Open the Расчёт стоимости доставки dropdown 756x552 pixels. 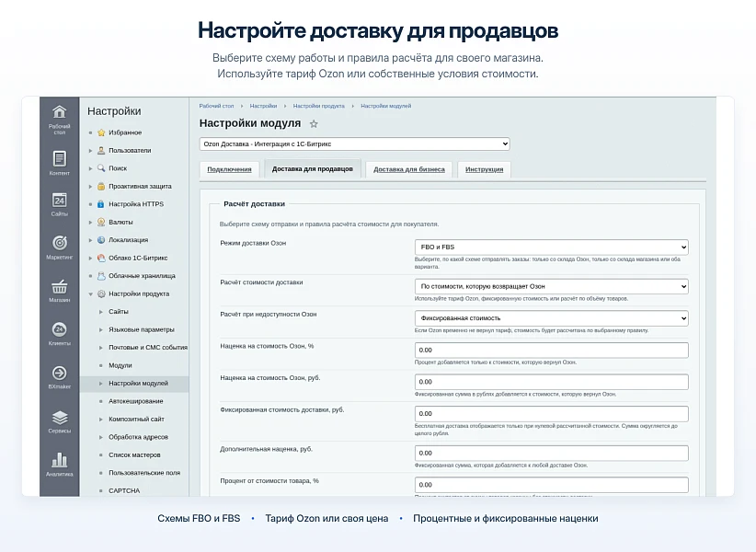pos(551,286)
